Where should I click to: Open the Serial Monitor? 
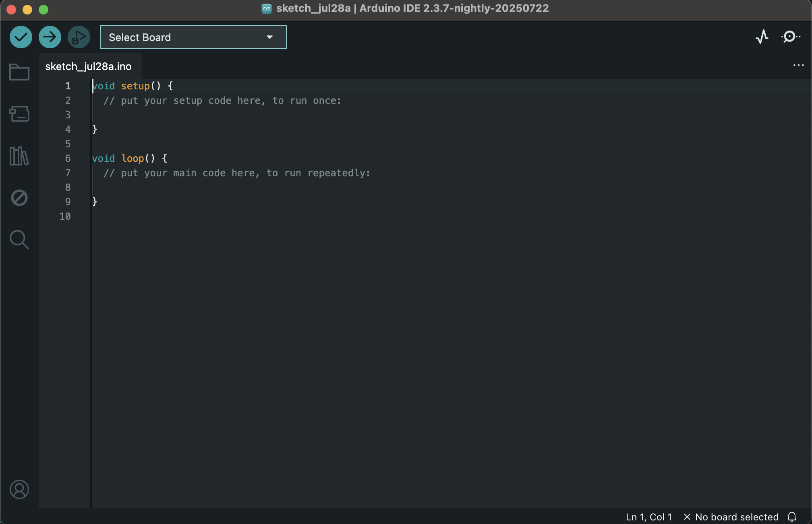790,37
